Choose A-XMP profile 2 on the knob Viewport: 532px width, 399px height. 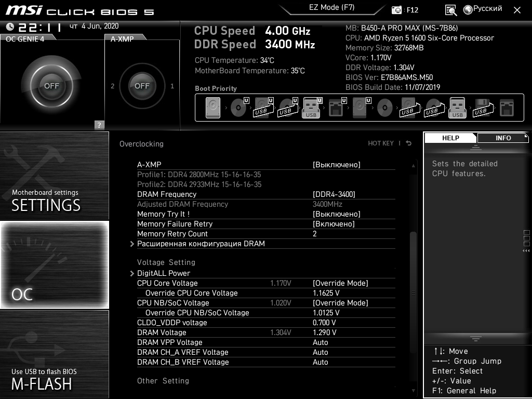(x=113, y=86)
